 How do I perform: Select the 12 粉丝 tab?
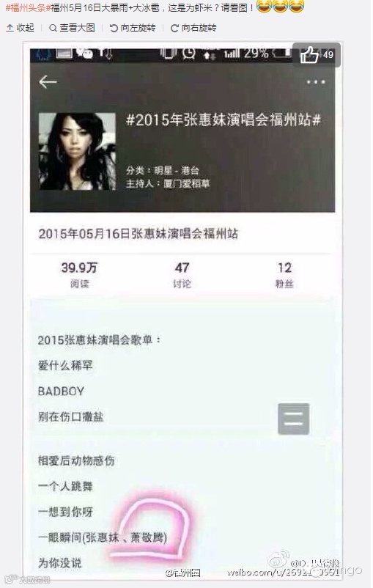284,275
